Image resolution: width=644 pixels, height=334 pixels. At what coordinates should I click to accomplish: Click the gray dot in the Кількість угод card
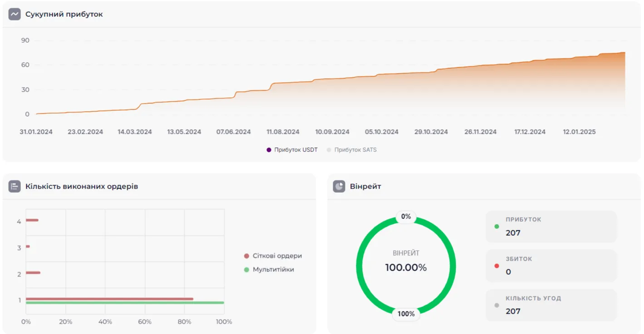click(x=497, y=305)
